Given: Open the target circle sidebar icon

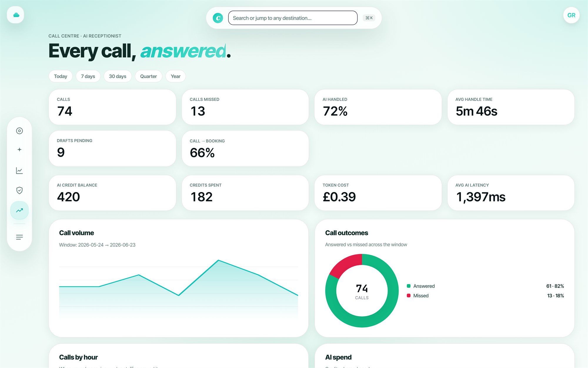Looking at the screenshot, I should [19, 131].
